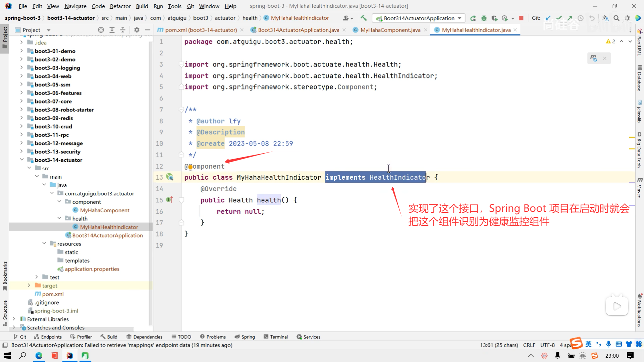Expand the boot3-13-security module
Screen dimensions: 644x362
(21, 152)
